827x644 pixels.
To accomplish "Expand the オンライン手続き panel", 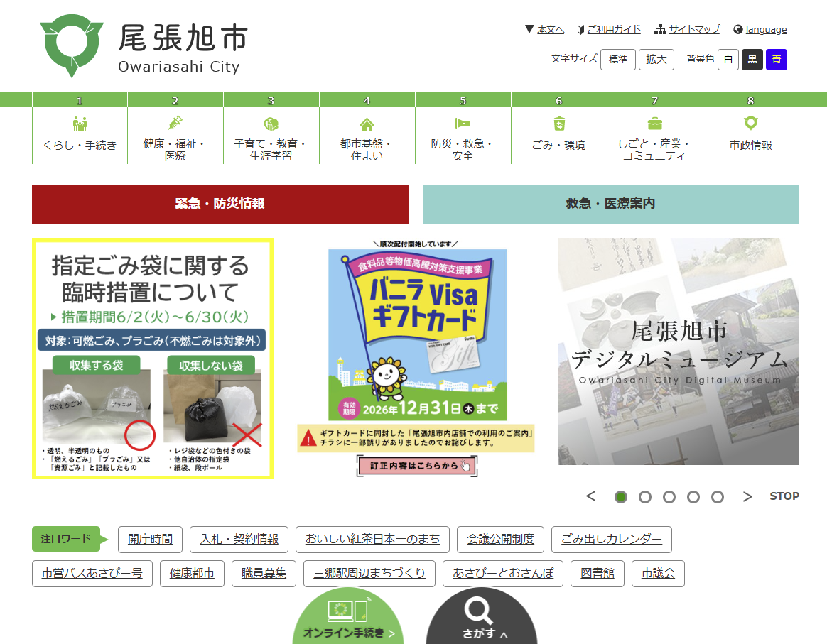I will point(348,616).
